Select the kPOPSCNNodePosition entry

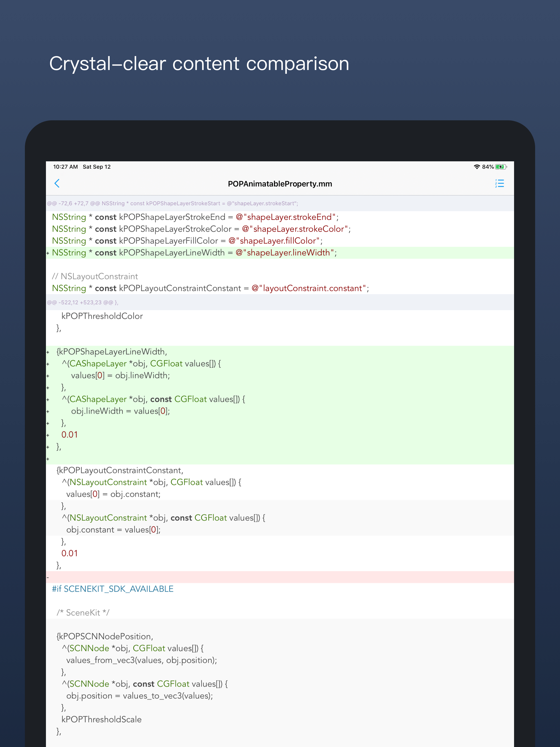(105, 636)
